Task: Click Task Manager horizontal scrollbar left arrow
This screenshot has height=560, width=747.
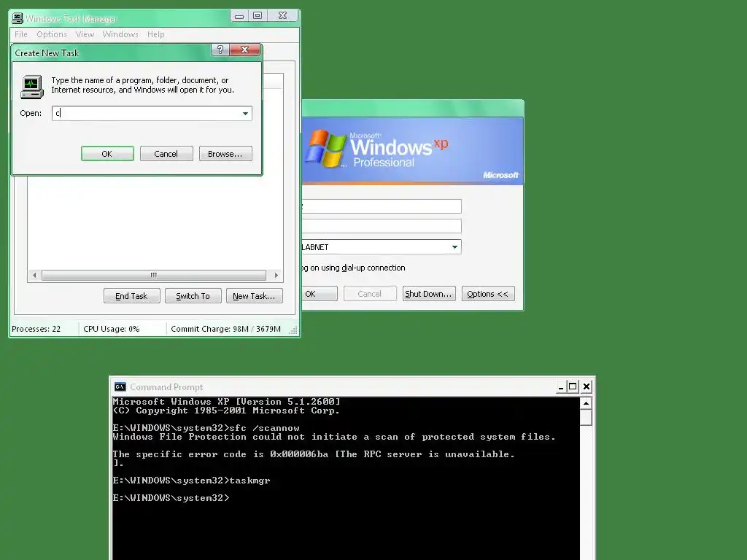Action: pos(34,275)
